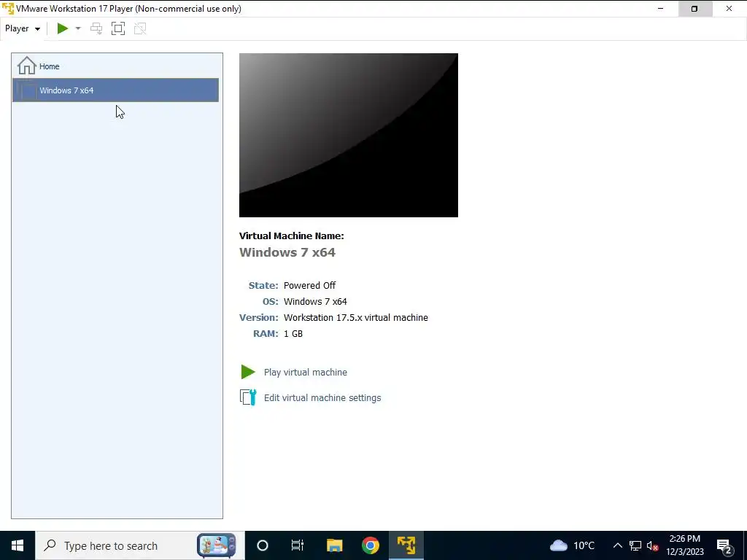Click the Powered Off state value
Image resolution: width=747 pixels, height=560 pixels.
point(309,285)
